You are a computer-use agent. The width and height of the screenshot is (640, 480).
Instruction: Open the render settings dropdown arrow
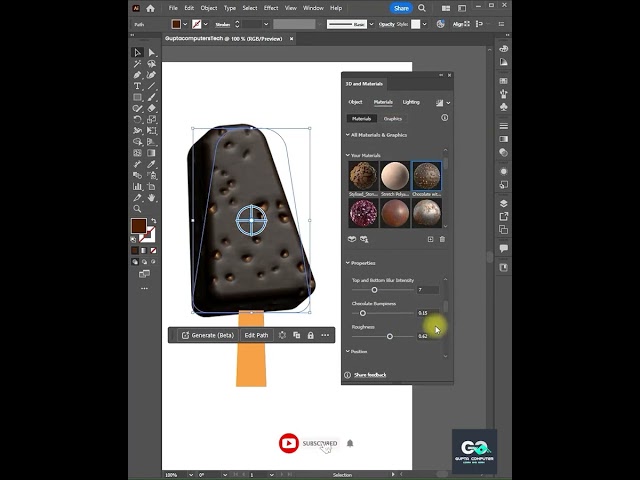(x=448, y=103)
